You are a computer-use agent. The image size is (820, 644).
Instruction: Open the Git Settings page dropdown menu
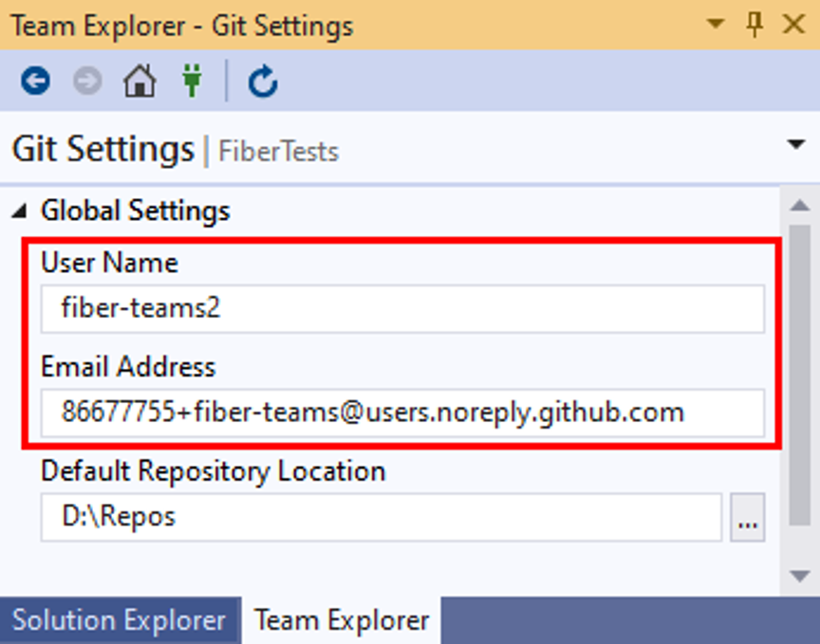click(795, 145)
